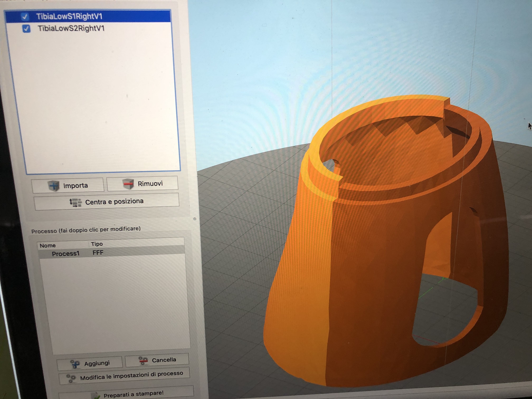
Task: Click the Nome column header
Action: click(48, 246)
